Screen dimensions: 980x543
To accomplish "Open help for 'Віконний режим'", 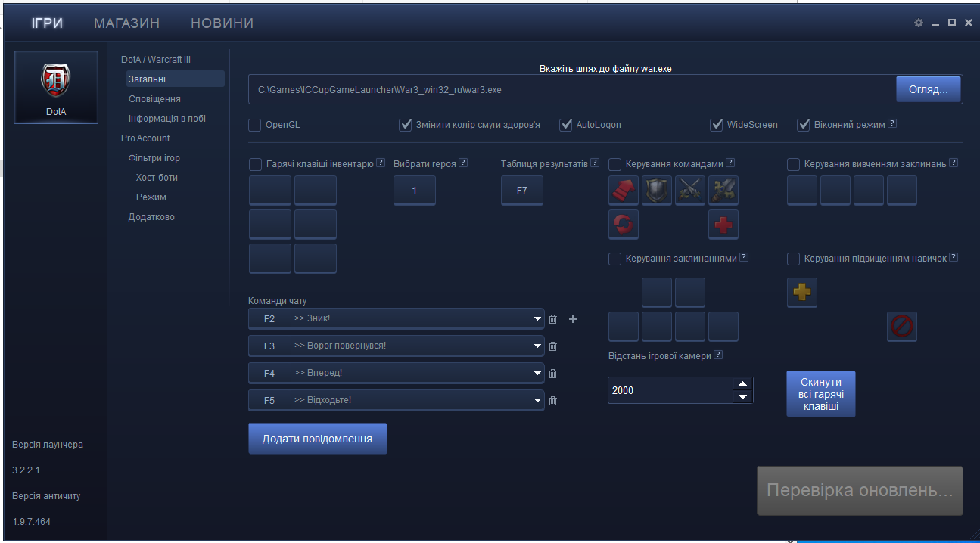I will click(892, 123).
